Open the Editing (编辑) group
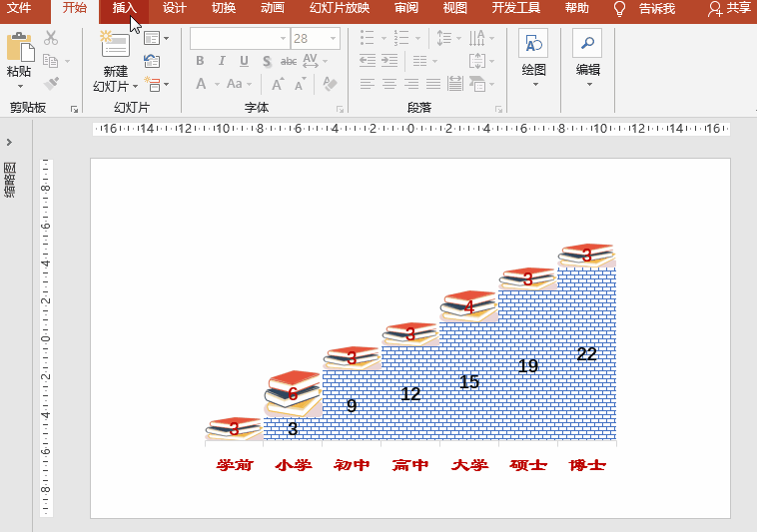 pyautogui.click(x=587, y=58)
